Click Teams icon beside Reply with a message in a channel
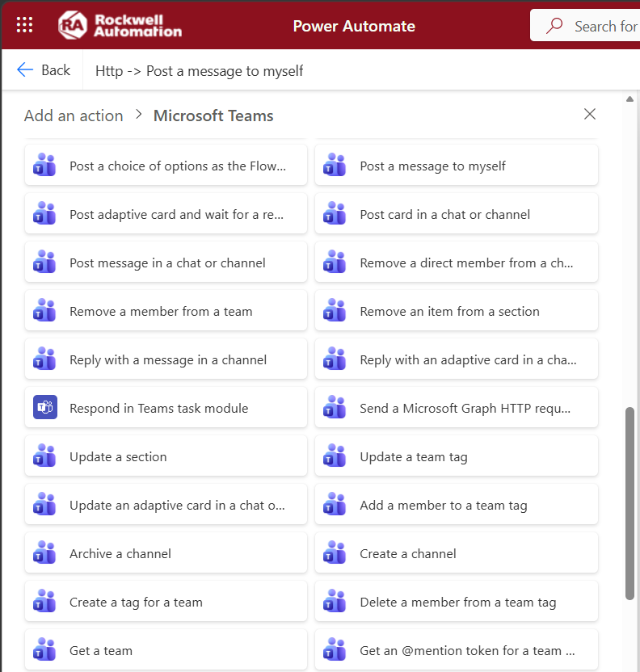640x672 pixels. (x=44, y=359)
